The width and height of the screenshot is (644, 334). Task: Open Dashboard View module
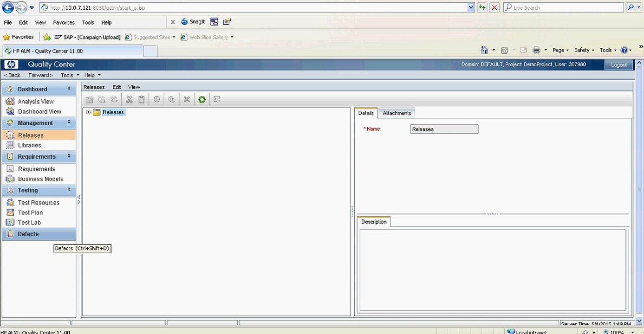click(39, 111)
